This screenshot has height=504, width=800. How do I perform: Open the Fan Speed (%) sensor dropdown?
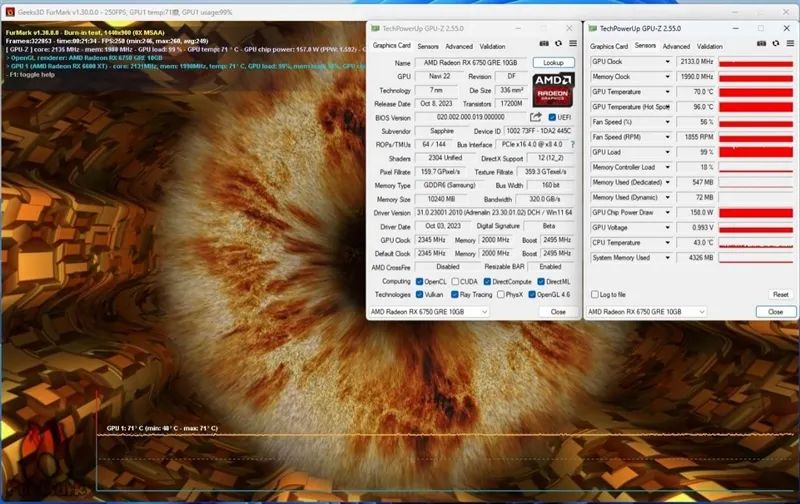point(667,122)
